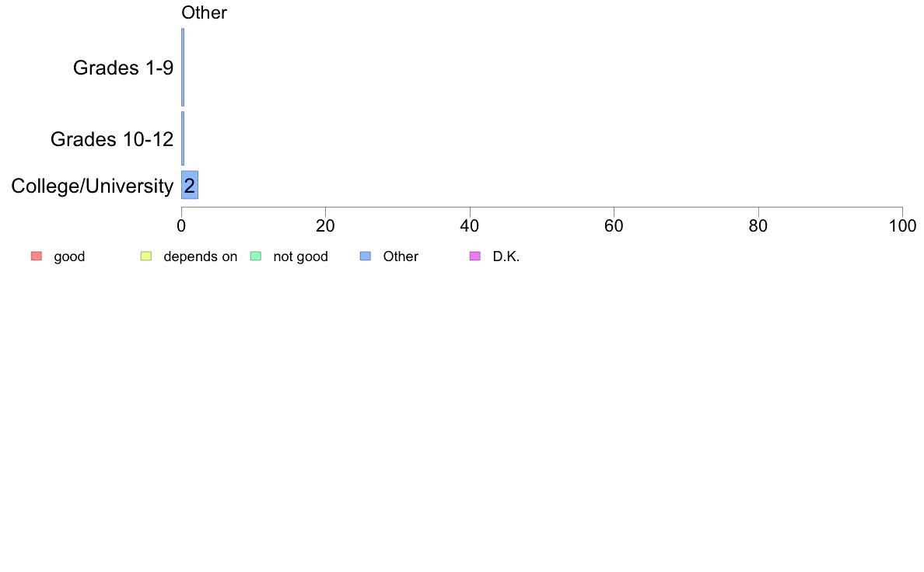The height and width of the screenshot is (572, 924).
Task: Click the 'depends on' legend text
Action: pyautogui.click(x=201, y=256)
